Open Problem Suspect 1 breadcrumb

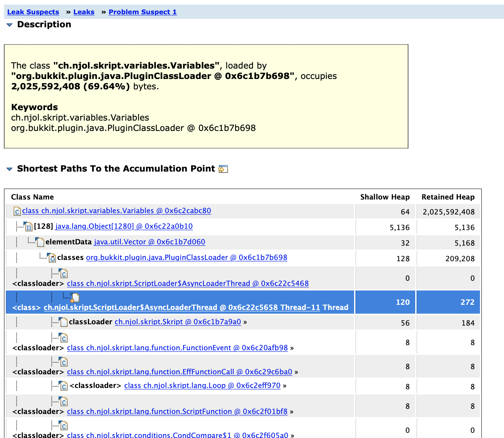pyautogui.click(x=142, y=12)
